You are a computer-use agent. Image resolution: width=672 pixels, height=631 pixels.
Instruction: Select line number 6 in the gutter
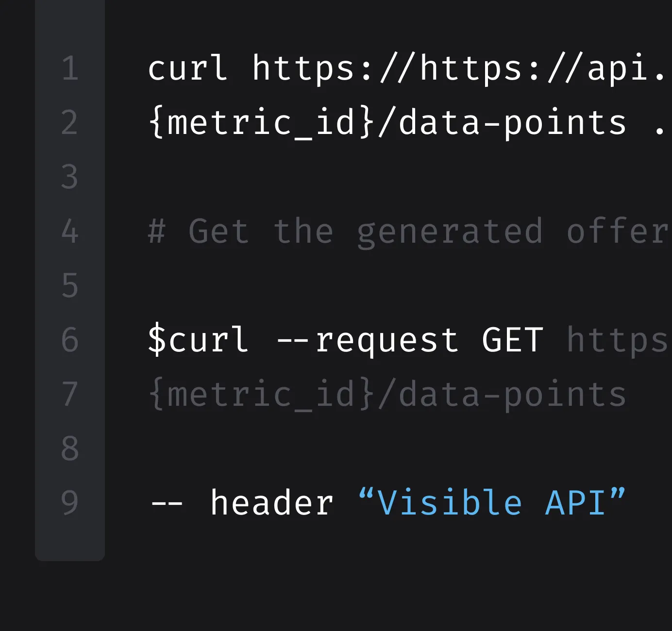[x=70, y=340]
